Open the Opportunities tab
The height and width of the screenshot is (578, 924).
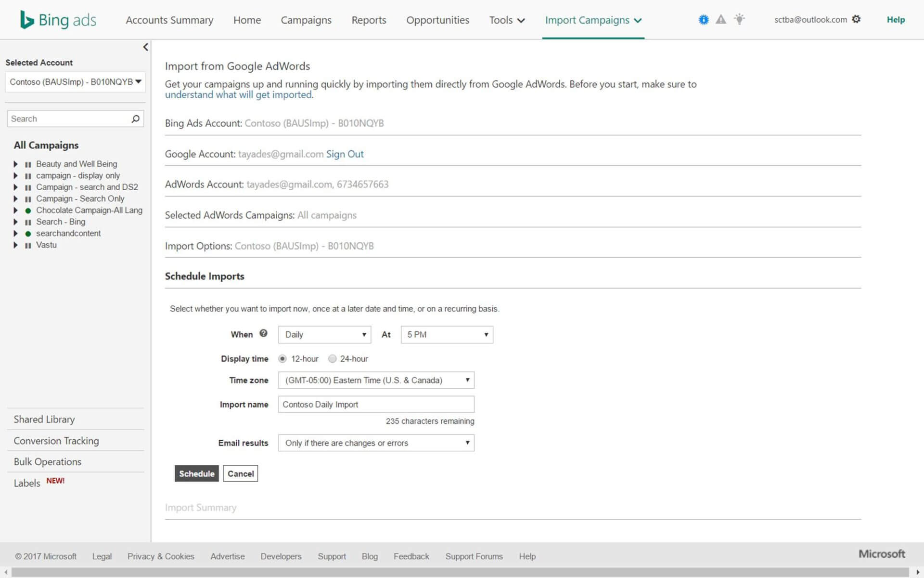click(437, 20)
